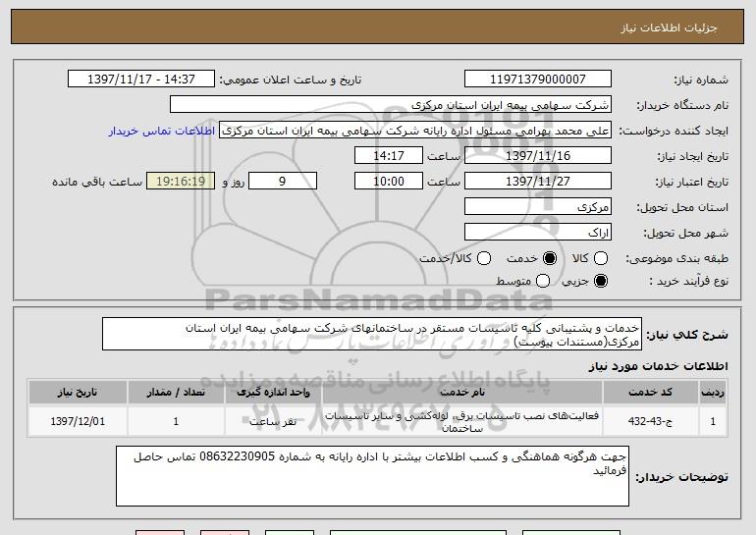Open the اطلاعات تماس خریدار link
The image size is (756, 535).
coord(162,131)
